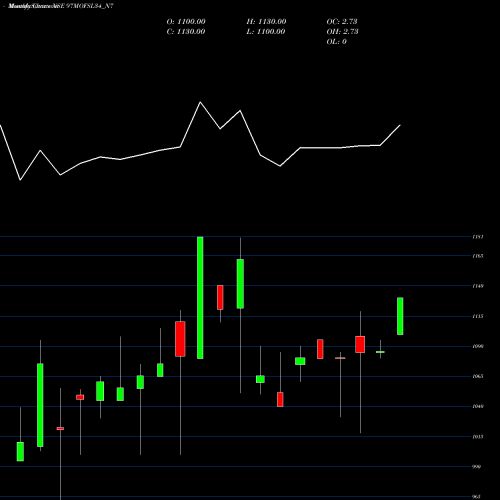Select the OH: 2.73 value
This screenshot has height=500, width=500.
343,32
